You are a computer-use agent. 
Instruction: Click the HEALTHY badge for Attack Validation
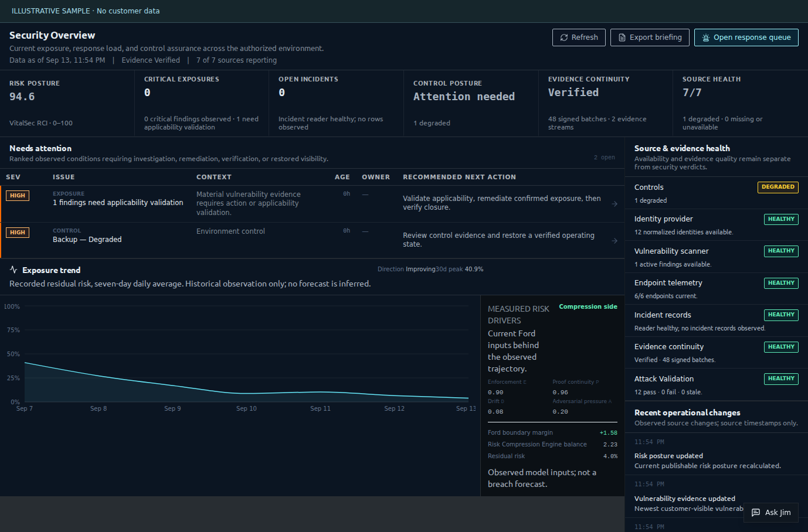point(781,378)
